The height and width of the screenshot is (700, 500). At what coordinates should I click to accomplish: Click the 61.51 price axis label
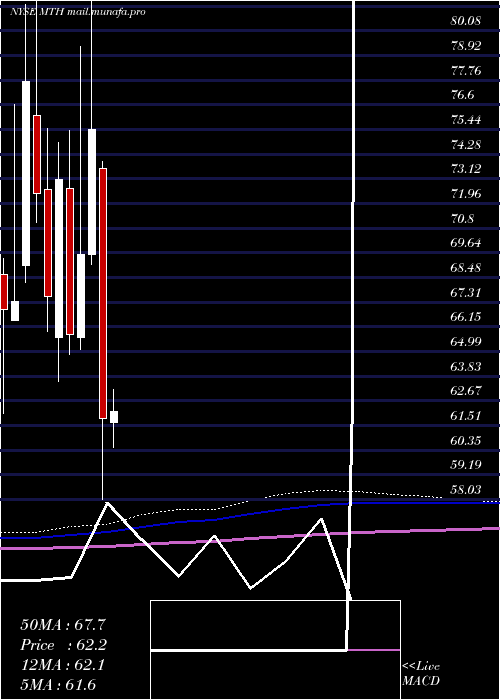click(466, 417)
